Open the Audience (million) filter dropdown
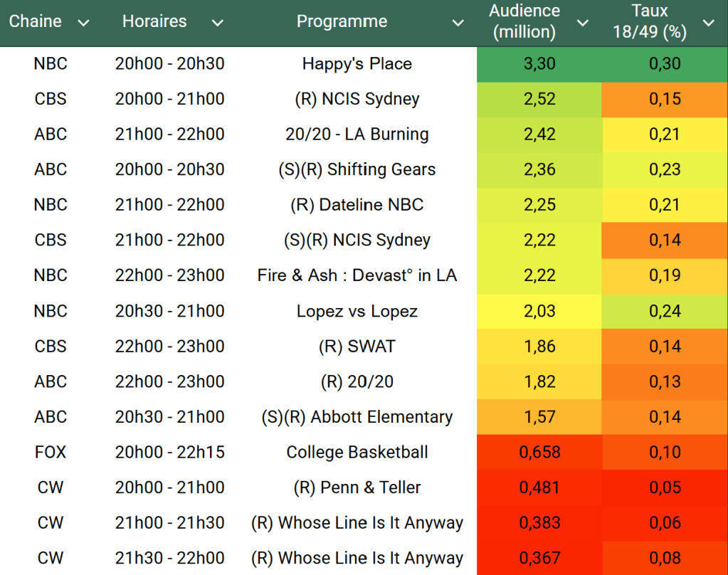Image resolution: width=728 pixels, height=575 pixels. point(582,23)
